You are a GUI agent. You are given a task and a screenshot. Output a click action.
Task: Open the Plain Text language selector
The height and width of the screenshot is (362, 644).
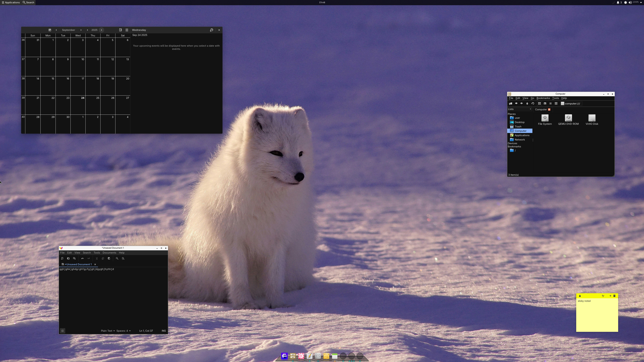(x=108, y=331)
